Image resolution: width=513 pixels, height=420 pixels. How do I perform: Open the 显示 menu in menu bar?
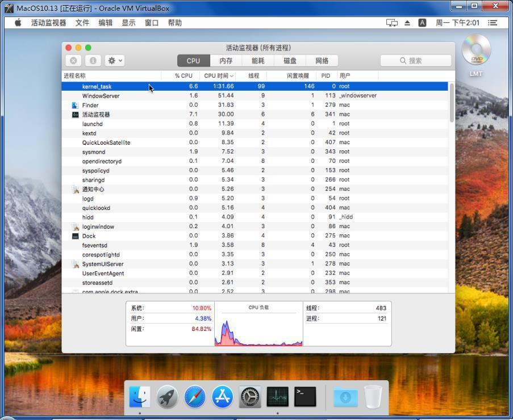[x=128, y=23]
